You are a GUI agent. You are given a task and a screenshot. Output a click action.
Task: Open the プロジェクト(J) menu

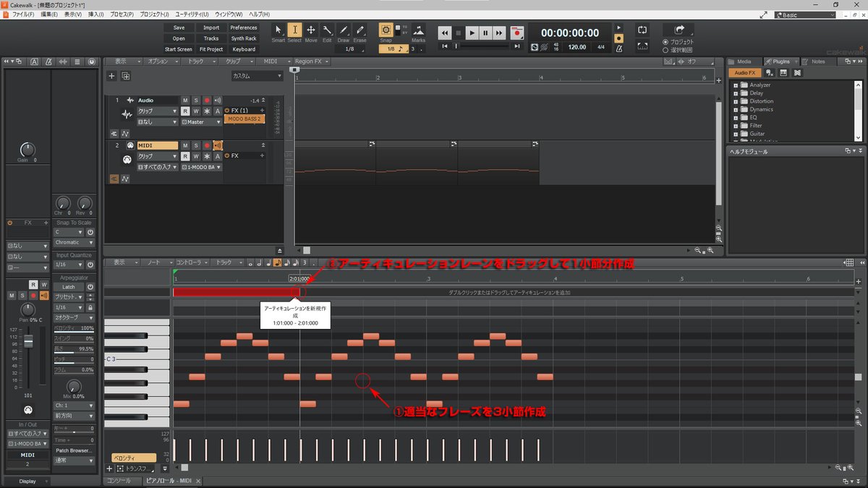tap(154, 14)
